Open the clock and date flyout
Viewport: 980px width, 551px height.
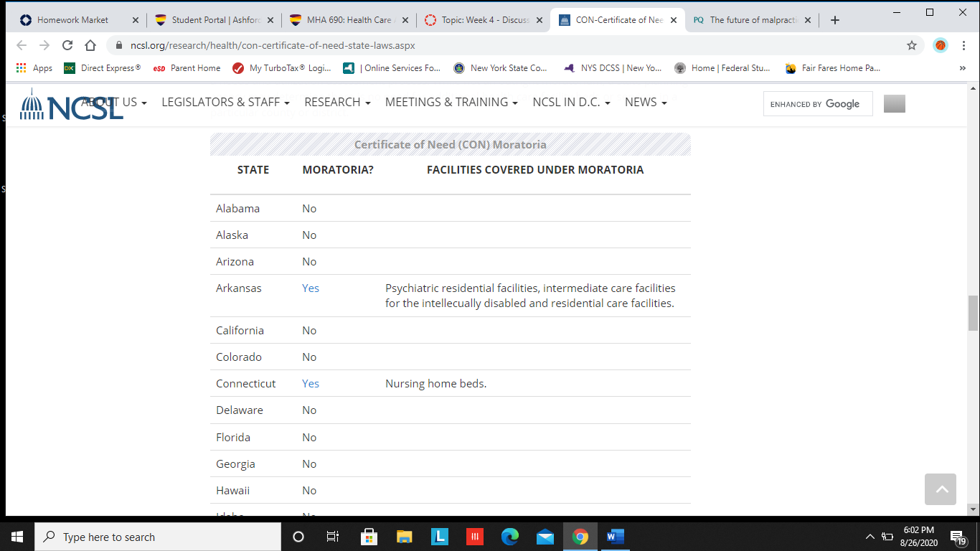click(x=918, y=537)
